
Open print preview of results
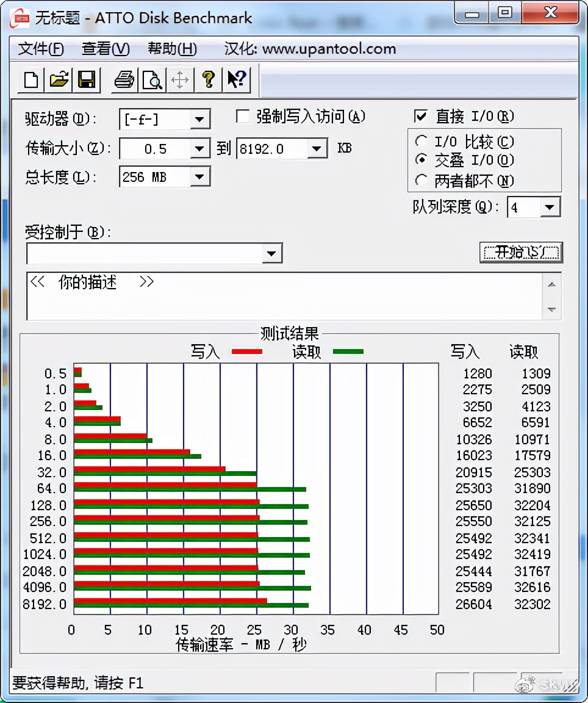pyautogui.click(x=152, y=80)
